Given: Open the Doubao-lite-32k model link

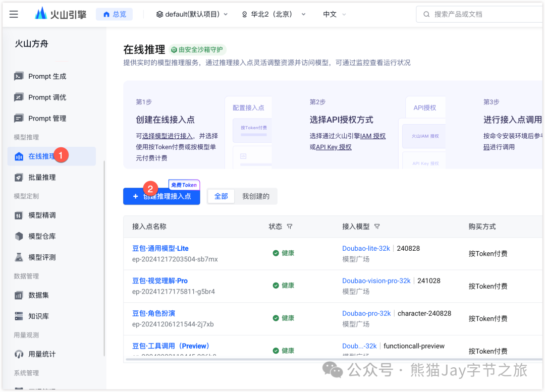Looking at the screenshot, I should tap(366, 249).
